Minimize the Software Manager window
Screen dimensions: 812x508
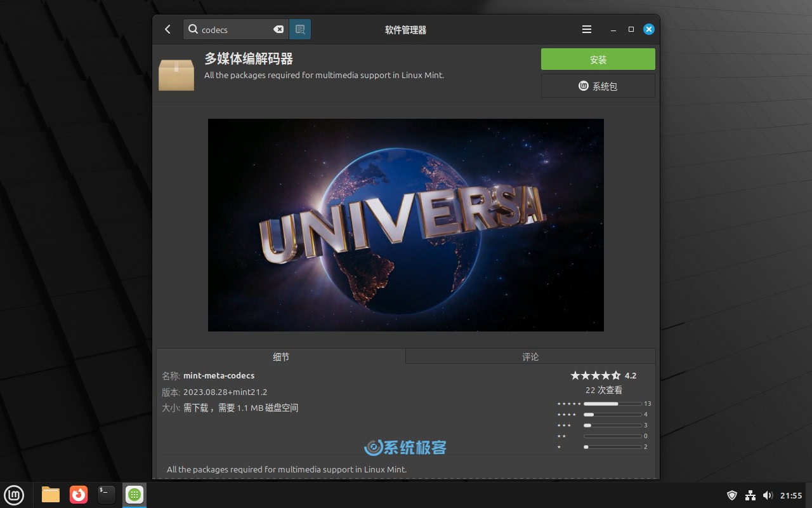[613, 30]
